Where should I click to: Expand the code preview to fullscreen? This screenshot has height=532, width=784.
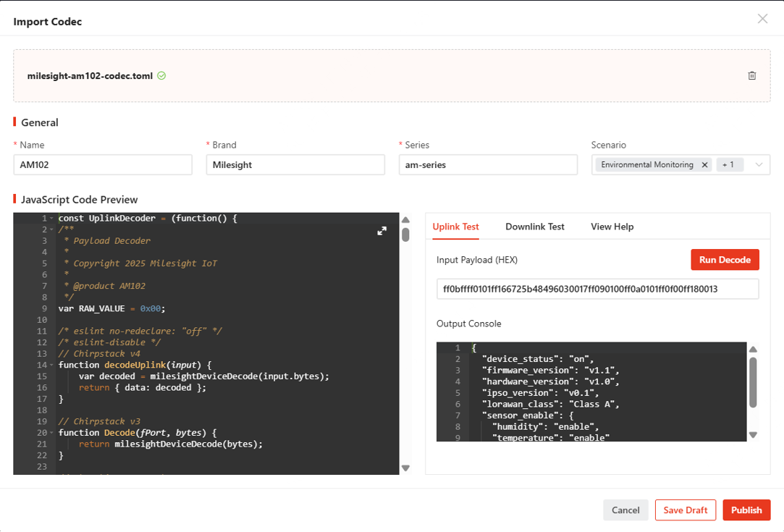pos(382,230)
